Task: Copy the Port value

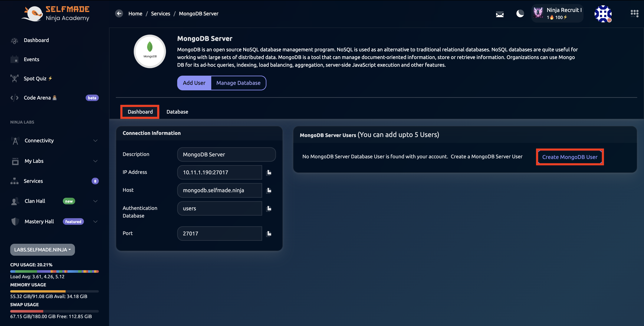Action: [269, 234]
